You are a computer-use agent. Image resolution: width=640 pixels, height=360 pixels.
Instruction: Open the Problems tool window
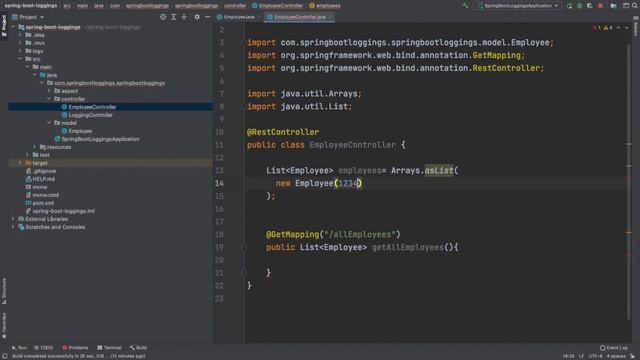[76, 348]
